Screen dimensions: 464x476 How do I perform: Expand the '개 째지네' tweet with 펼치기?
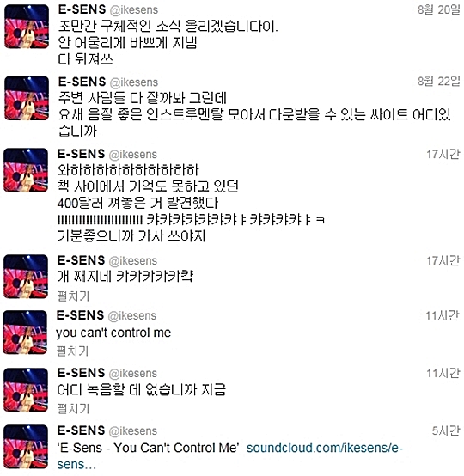point(73,296)
